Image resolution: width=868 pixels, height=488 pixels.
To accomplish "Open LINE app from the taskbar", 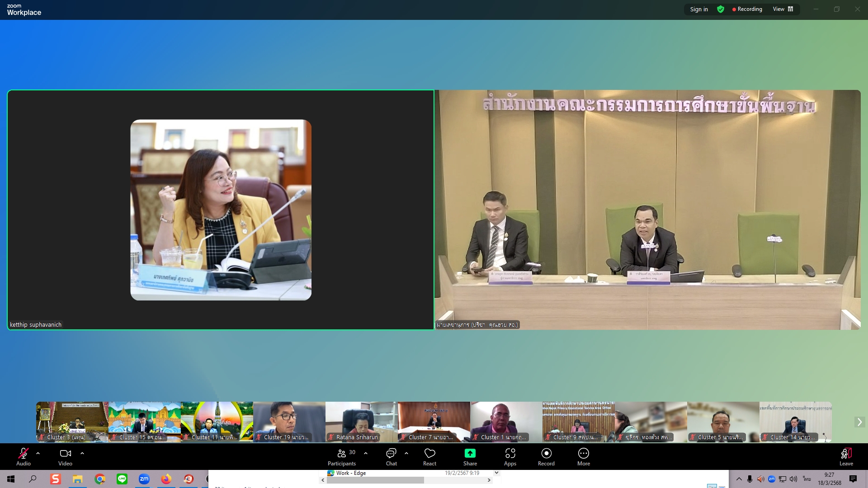I will pyautogui.click(x=122, y=479).
